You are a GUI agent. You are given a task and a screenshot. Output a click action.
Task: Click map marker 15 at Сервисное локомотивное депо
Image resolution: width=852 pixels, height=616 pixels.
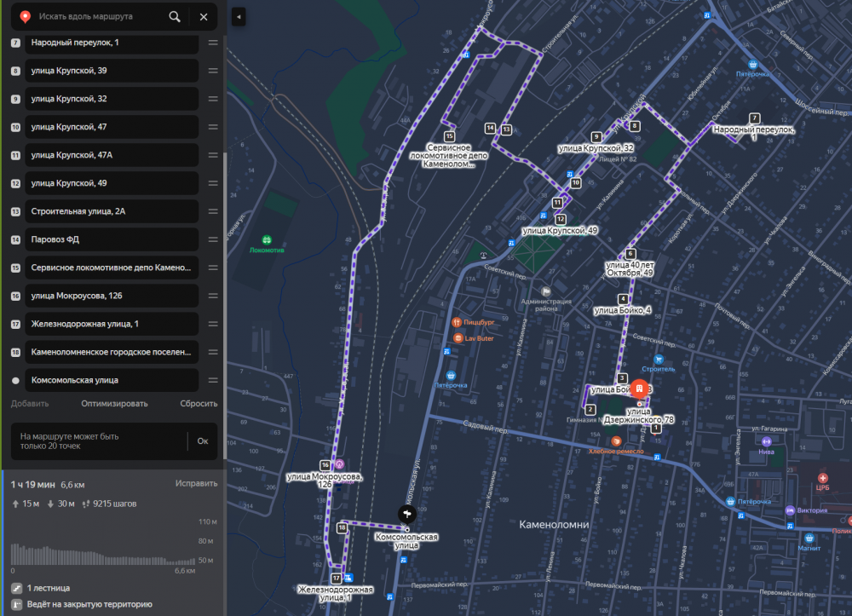click(449, 136)
